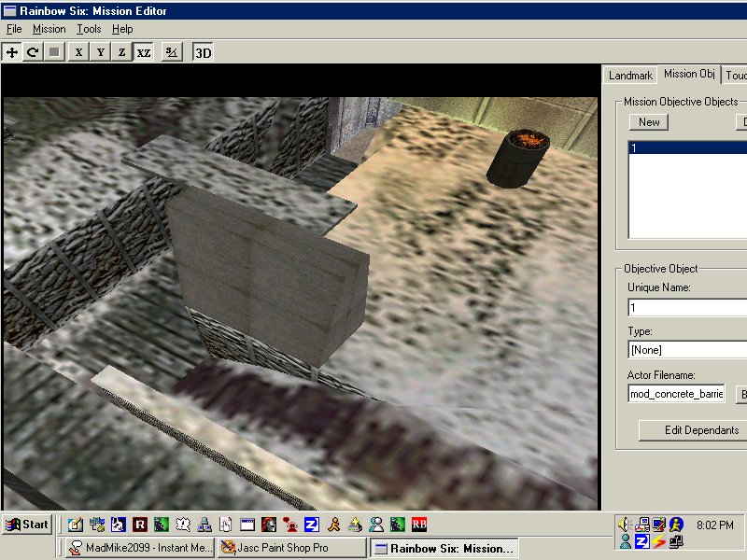Select the Rotate tool in toolbar
This screenshot has width=747, height=560.
(x=33, y=52)
